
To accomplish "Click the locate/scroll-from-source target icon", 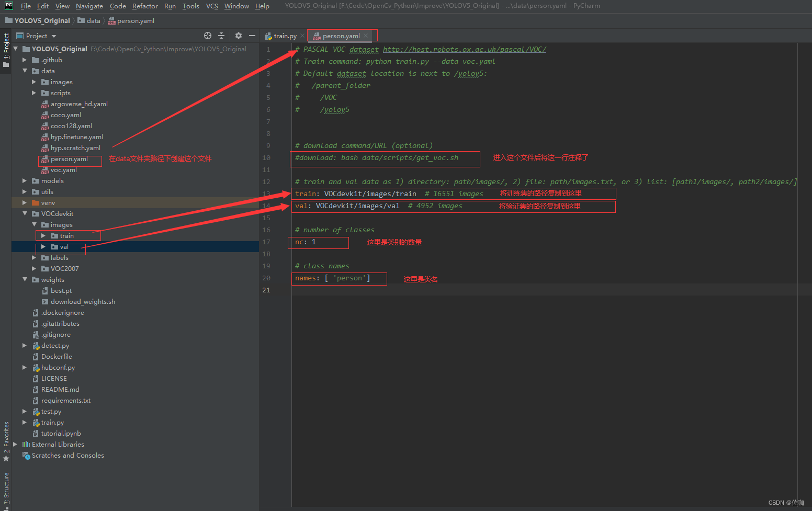I will point(208,36).
